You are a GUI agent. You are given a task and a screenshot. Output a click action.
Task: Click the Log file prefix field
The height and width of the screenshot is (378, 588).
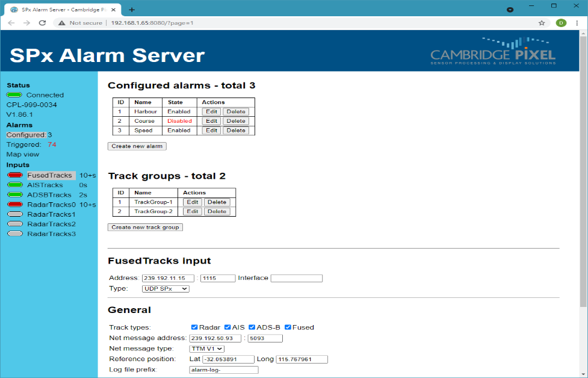pyautogui.click(x=224, y=370)
